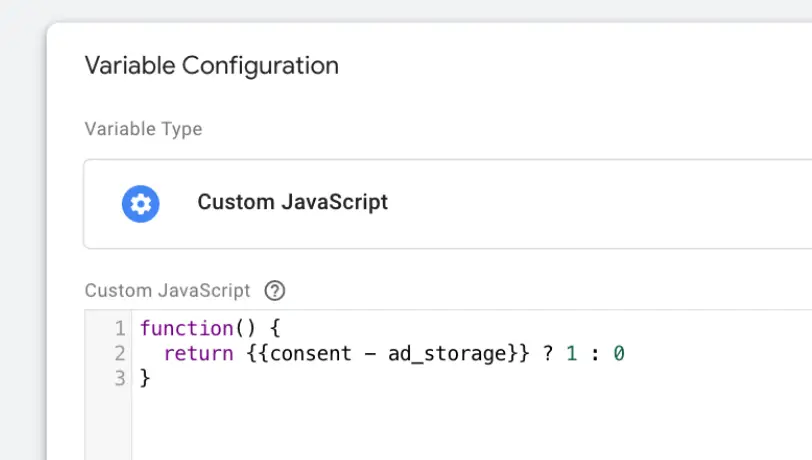This screenshot has width=812, height=460.
Task: Click the blue gear Custom JavaScript icon
Action: point(140,204)
